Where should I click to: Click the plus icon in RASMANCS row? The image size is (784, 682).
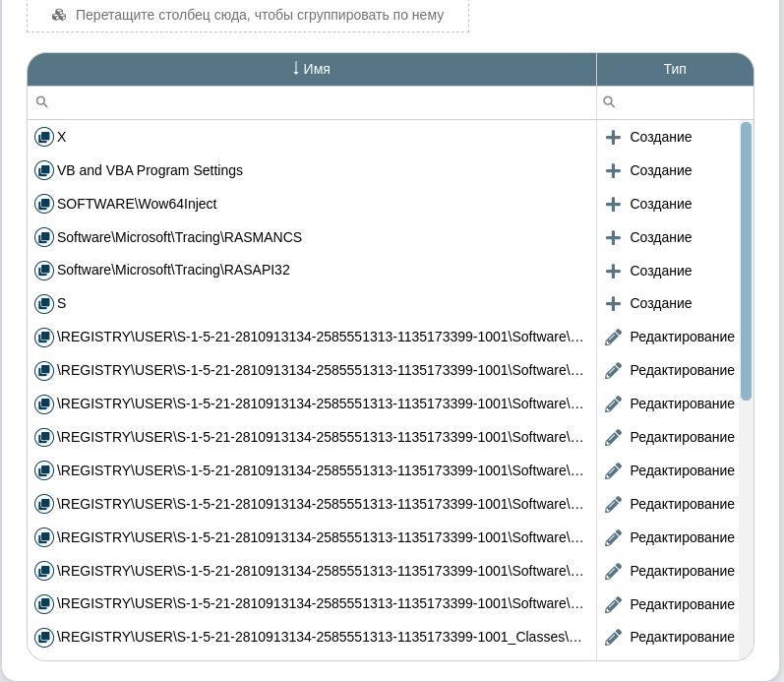pos(613,237)
